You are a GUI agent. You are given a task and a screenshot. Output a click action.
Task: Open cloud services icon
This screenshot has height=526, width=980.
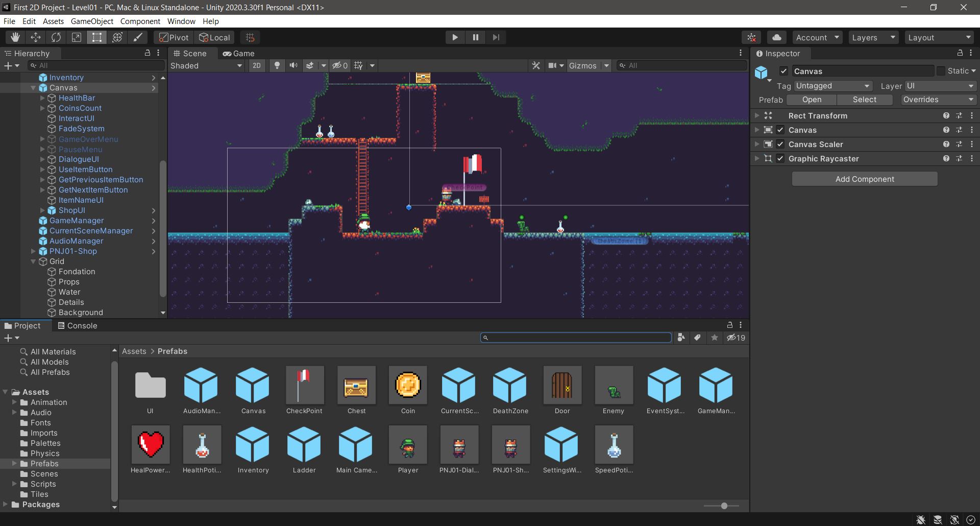pyautogui.click(x=776, y=37)
